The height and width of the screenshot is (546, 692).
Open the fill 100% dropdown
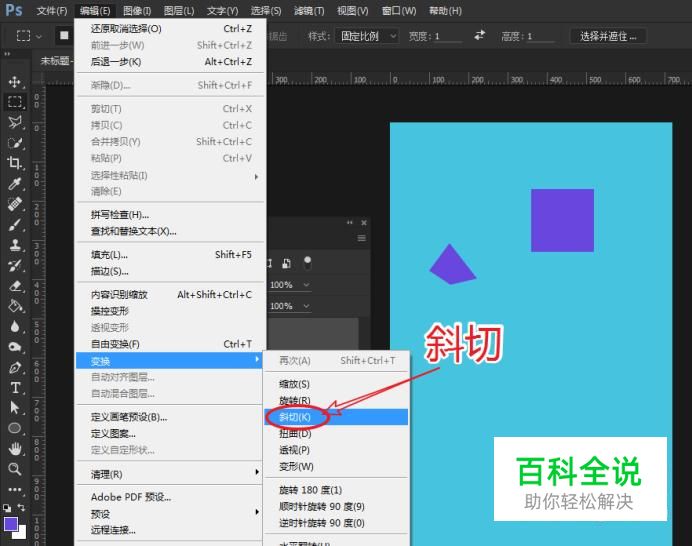(306, 306)
